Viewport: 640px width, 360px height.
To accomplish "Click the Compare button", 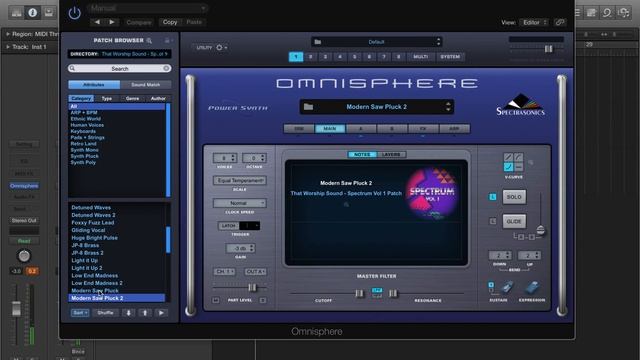I will 139,22.
